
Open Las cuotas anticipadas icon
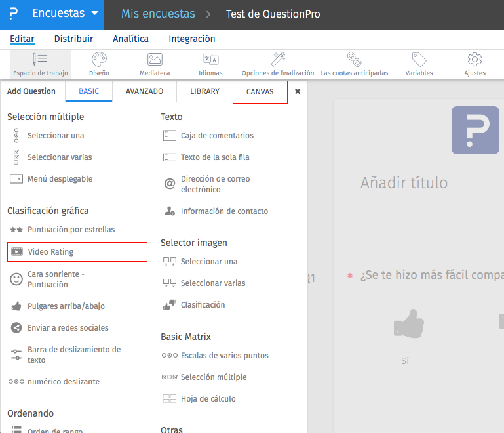pyautogui.click(x=354, y=60)
